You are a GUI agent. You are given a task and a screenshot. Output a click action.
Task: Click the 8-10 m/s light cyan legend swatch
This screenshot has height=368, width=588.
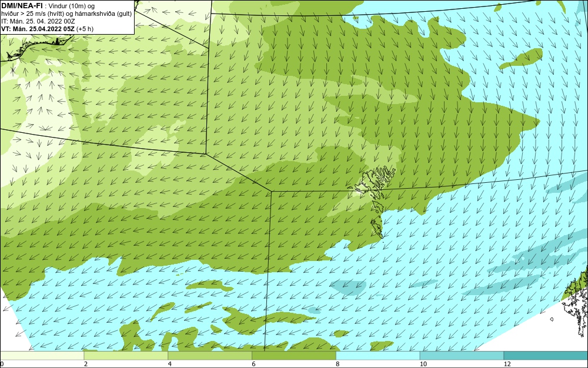click(x=378, y=355)
